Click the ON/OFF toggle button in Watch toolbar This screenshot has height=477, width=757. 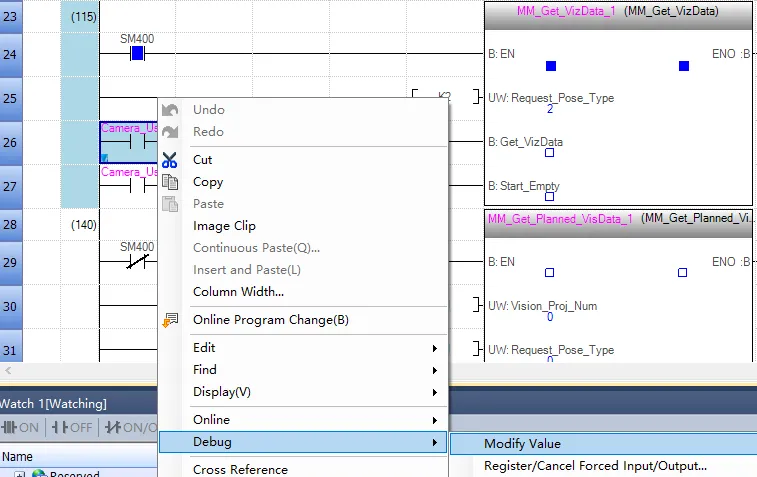point(130,427)
